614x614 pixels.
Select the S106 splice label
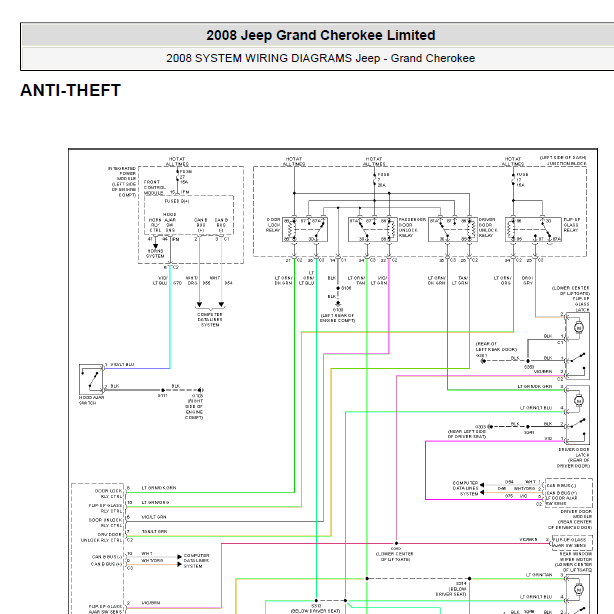point(346,288)
